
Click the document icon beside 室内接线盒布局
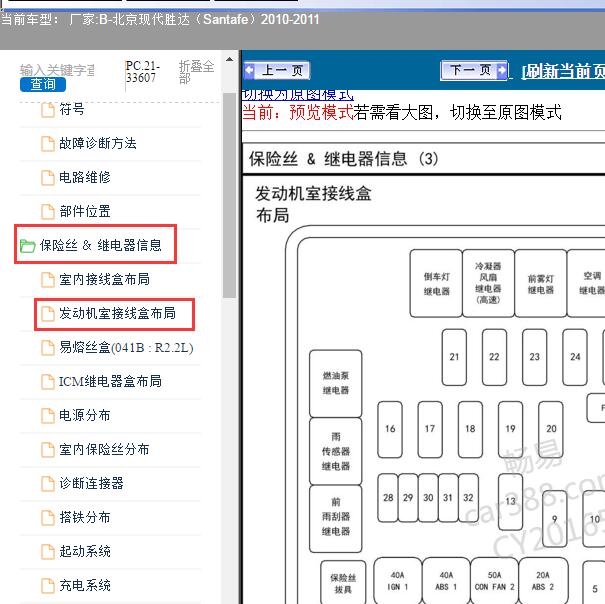[x=48, y=280]
